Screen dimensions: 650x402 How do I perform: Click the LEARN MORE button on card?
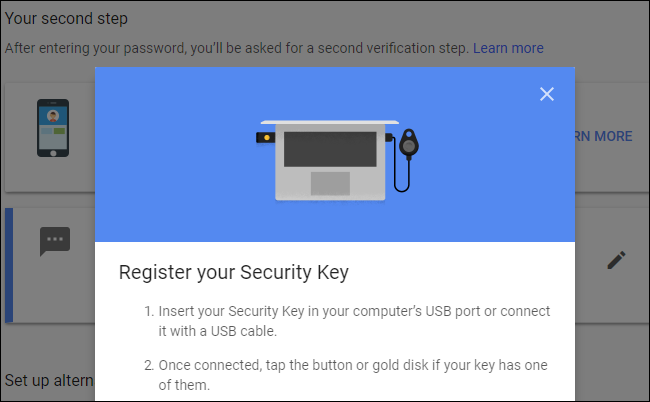604,136
